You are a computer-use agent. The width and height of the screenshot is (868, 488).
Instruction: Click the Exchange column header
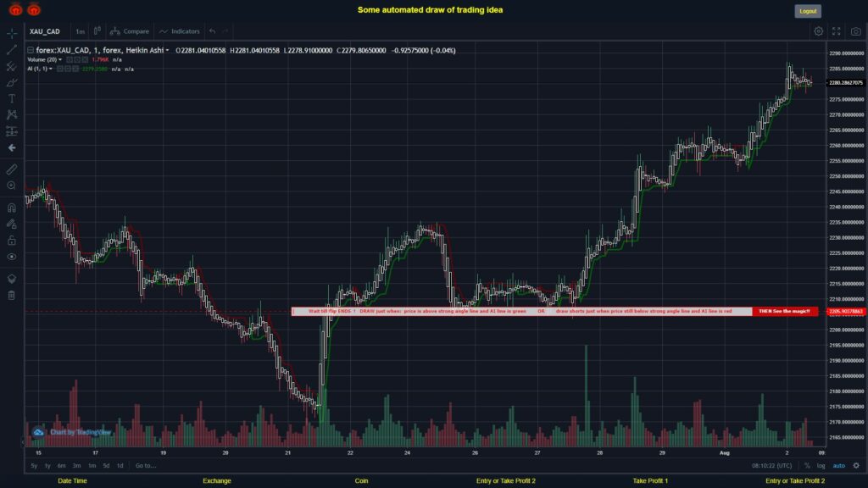tap(217, 481)
